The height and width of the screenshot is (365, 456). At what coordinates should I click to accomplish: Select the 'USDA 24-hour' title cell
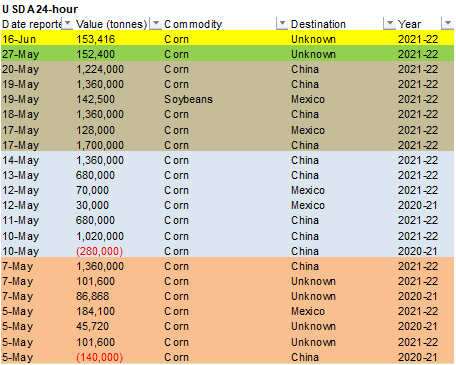tap(40, 9)
